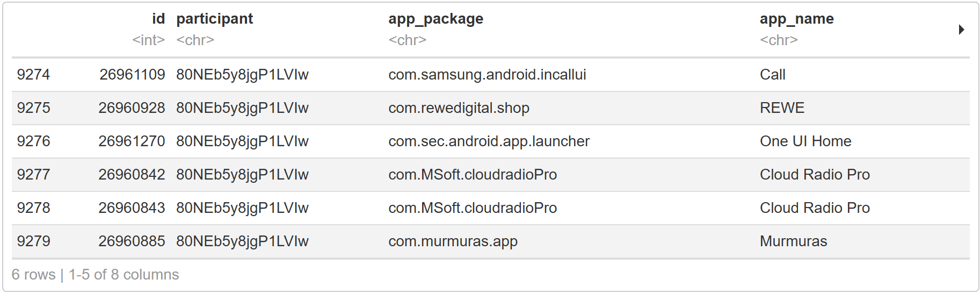
Task: Select the id value 26960928
Action: [132, 108]
